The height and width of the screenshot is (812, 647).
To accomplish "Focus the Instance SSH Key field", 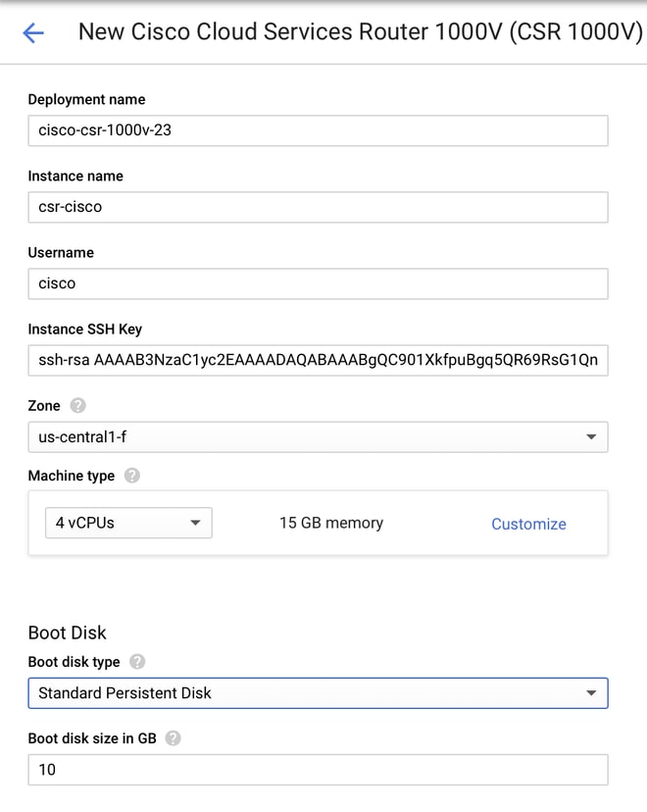I will [x=318, y=361].
